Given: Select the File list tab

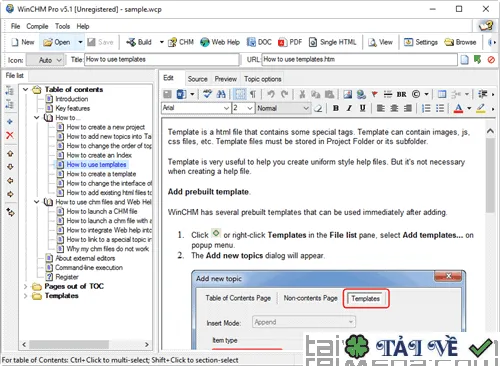Looking at the screenshot, I should (15, 75).
